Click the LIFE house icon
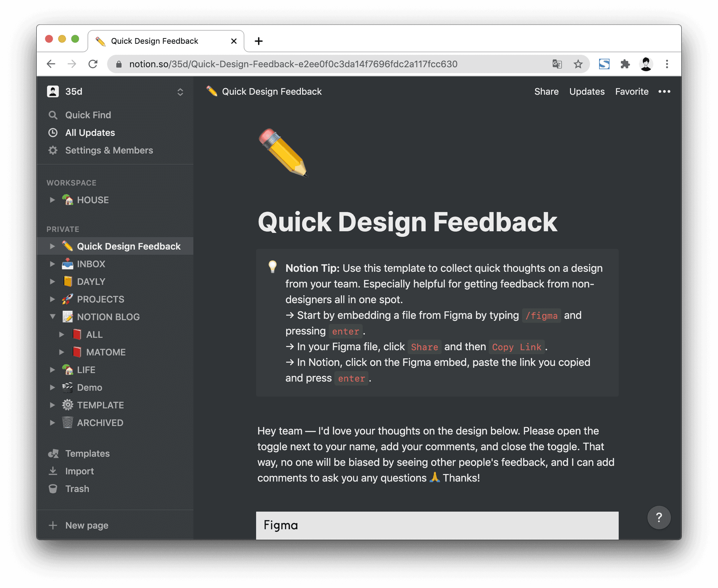 [x=68, y=370]
